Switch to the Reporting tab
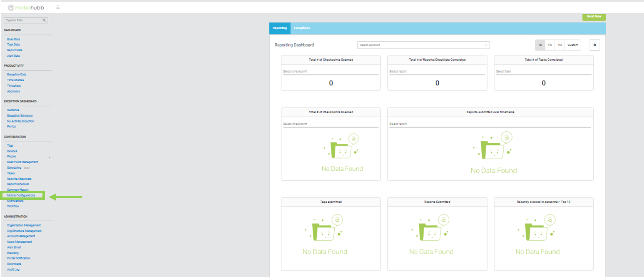This screenshot has width=644, height=277. [x=280, y=28]
